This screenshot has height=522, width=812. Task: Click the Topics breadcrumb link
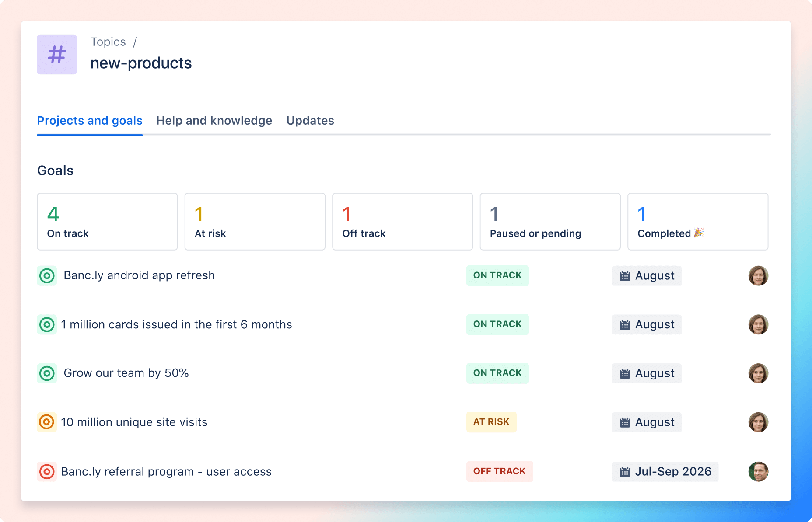[108, 42]
